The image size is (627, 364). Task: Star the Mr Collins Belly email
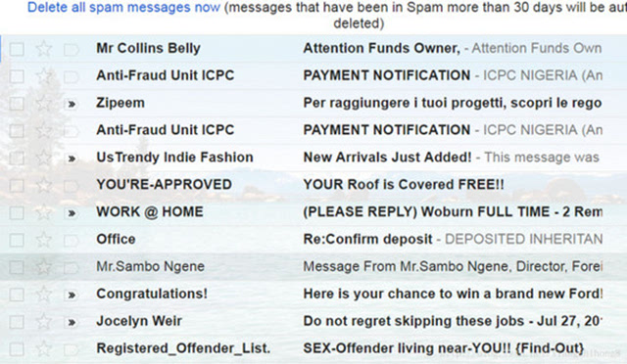coord(43,49)
